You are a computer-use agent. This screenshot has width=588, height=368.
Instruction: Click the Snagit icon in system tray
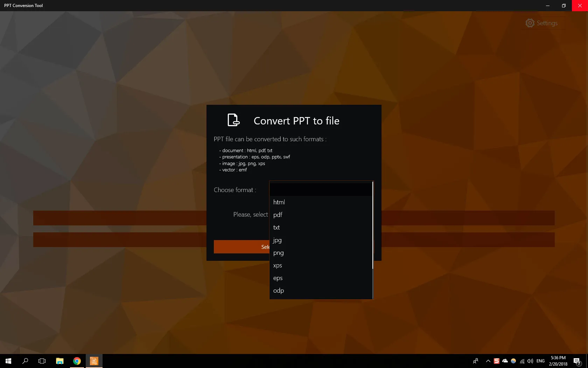point(496,361)
